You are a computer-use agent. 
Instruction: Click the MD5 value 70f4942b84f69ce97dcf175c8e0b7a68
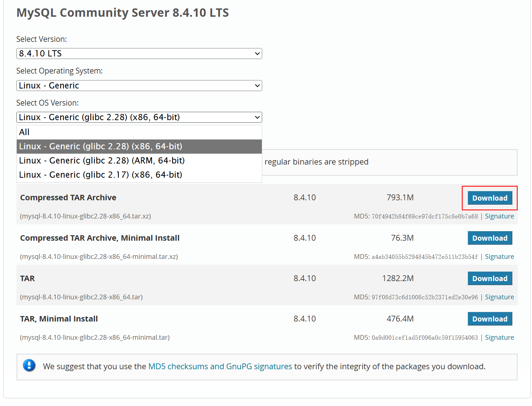pos(425,216)
